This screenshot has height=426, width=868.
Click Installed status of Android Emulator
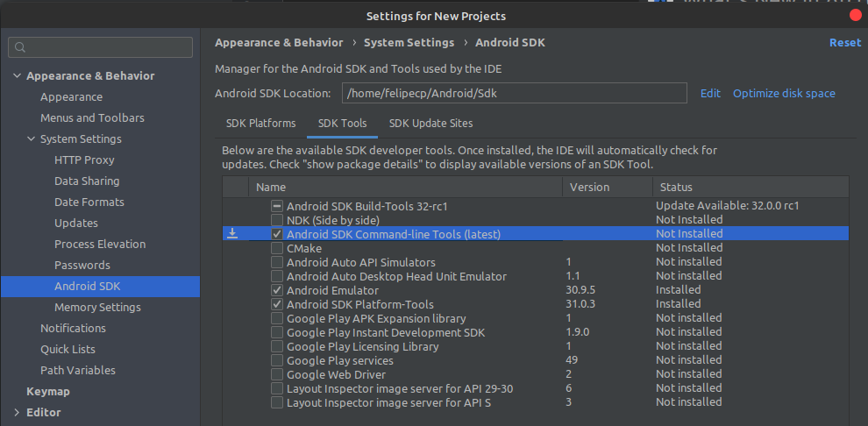[x=678, y=290]
